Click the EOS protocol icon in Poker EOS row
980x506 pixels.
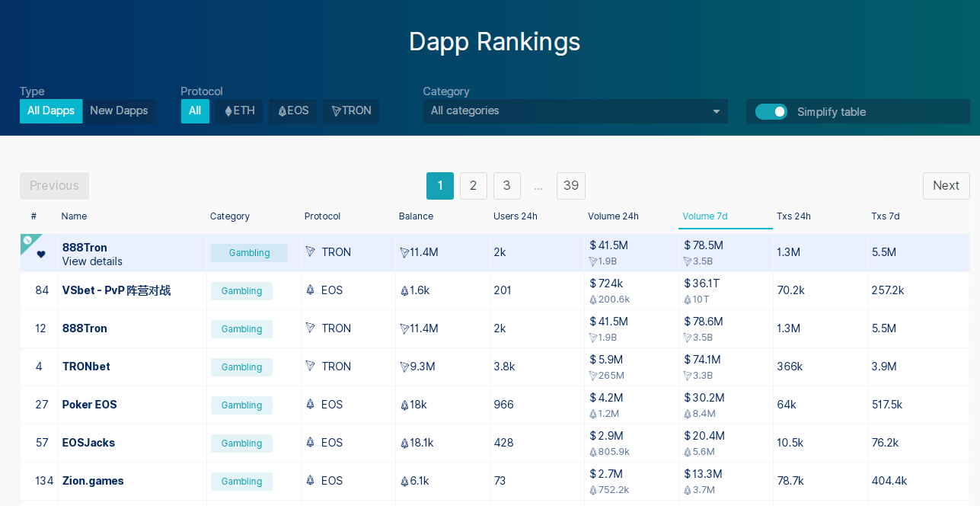310,404
